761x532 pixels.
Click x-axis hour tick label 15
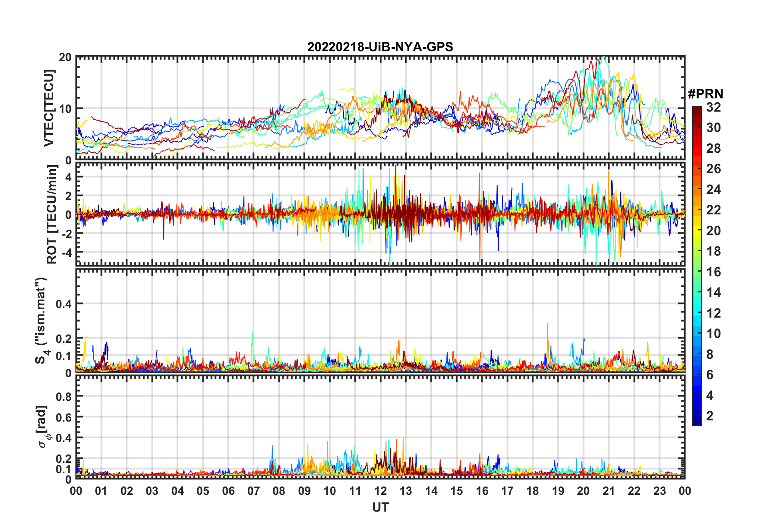click(457, 491)
